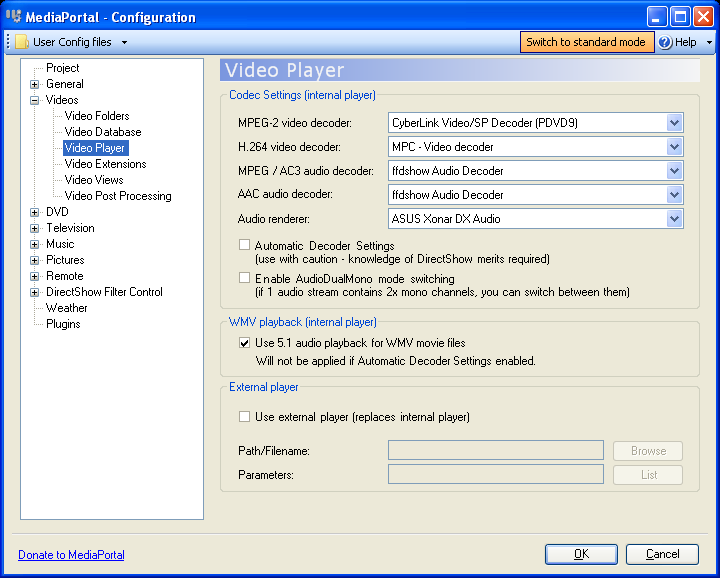
Task: Close the Configuration window
Action: pos(703,17)
